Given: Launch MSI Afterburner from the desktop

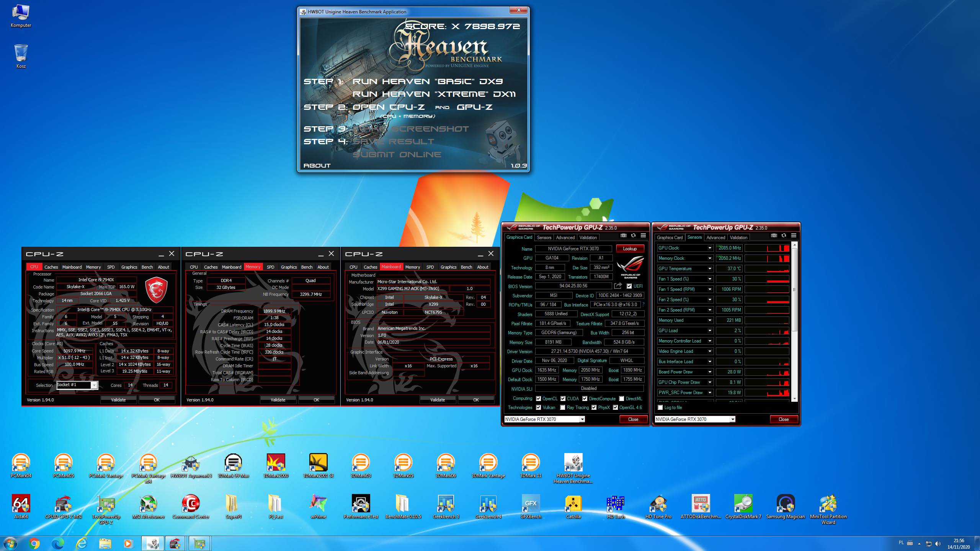Looking at the screenshot, I should (149, 507).
